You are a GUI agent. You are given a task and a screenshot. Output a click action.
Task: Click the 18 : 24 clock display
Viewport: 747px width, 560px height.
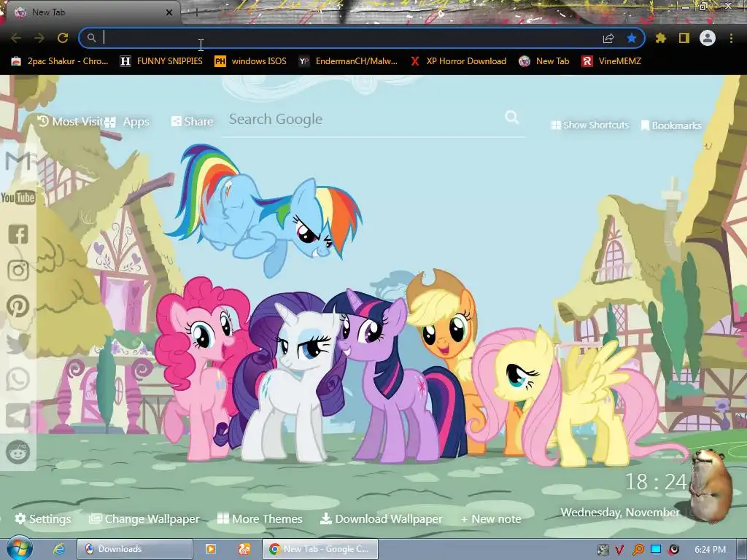tap(656, 482)
